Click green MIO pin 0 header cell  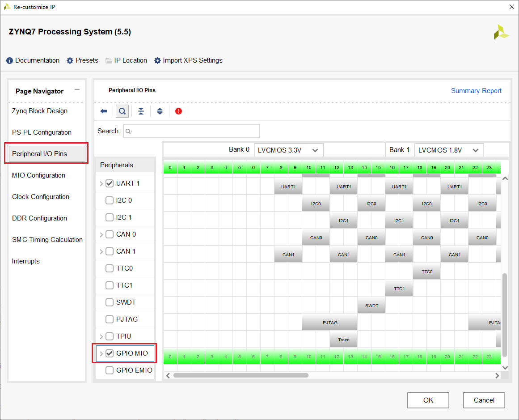tap(170, 168)
